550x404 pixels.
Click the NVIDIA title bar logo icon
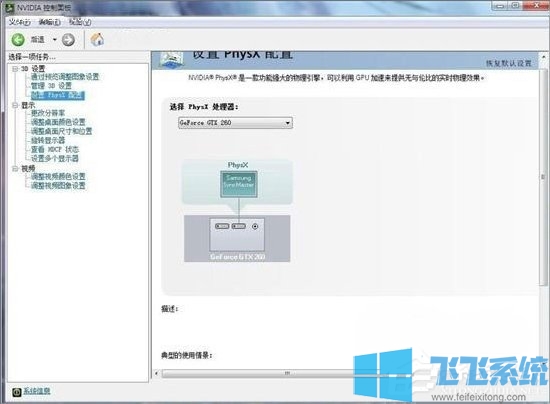tap(9, 7)
